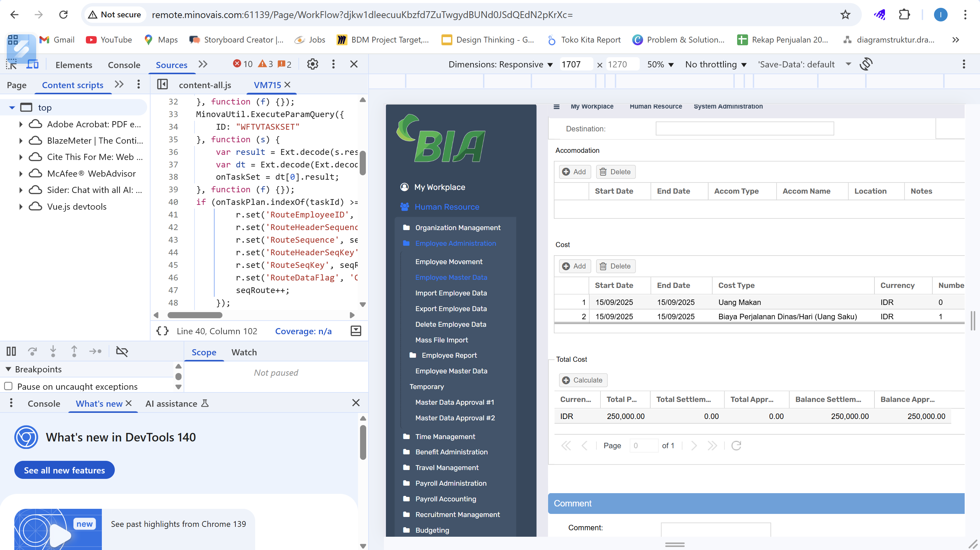Screen dimensions: 980x550
Task: Toggle device toolbar icon in DevTools
Action: 33,65
